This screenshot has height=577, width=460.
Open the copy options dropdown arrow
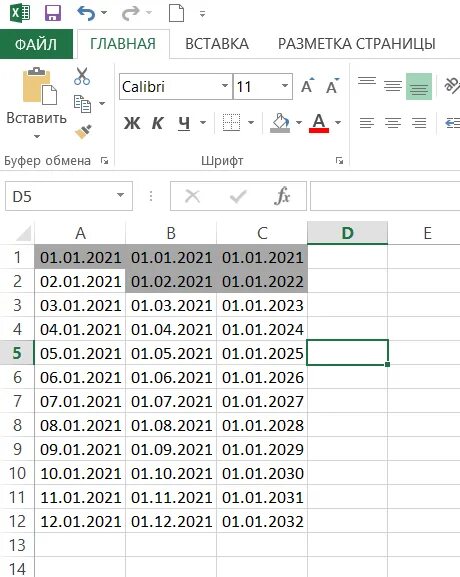[x=102, y=104]
